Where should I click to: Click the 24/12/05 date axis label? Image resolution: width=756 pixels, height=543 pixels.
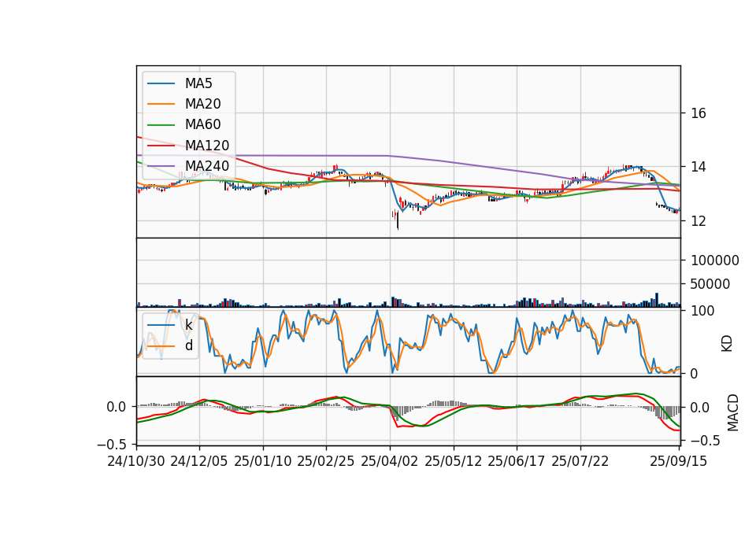click(198, 461)
